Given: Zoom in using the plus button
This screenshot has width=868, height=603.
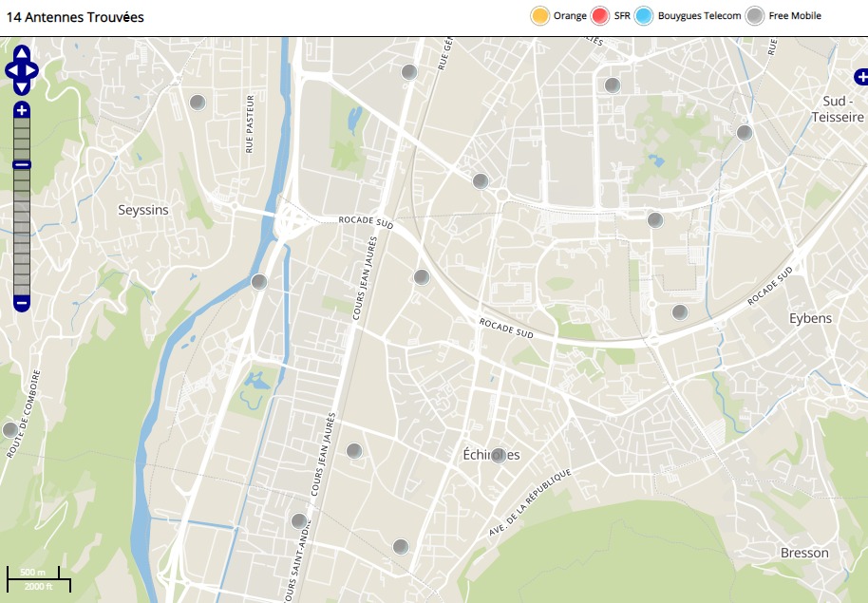Looking at the screenshot, I should tap(22, 110).
